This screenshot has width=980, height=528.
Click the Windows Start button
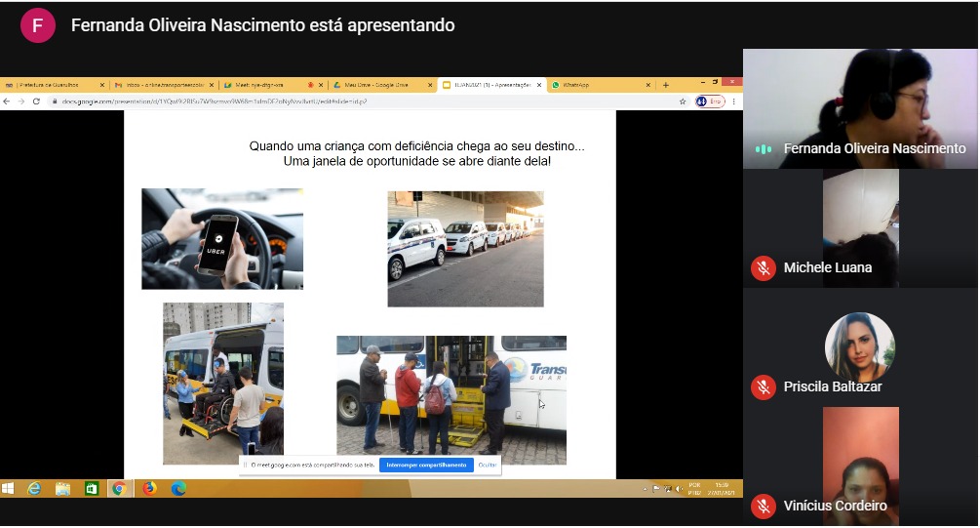tap(8, 488)
